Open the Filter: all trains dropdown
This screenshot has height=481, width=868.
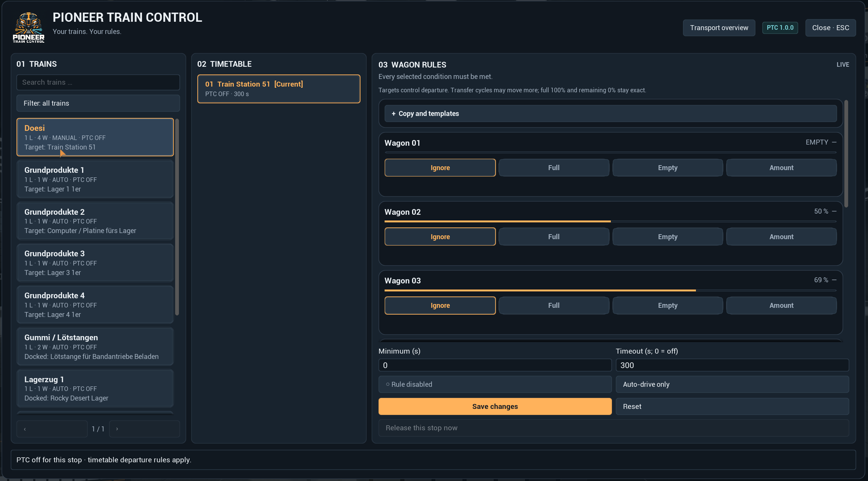point(98,103)
